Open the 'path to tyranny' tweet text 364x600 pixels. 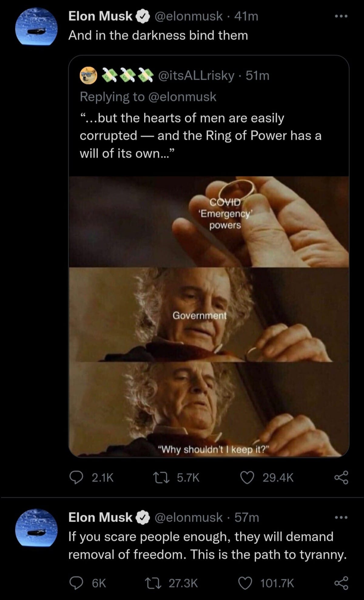(x=207, y=545)
